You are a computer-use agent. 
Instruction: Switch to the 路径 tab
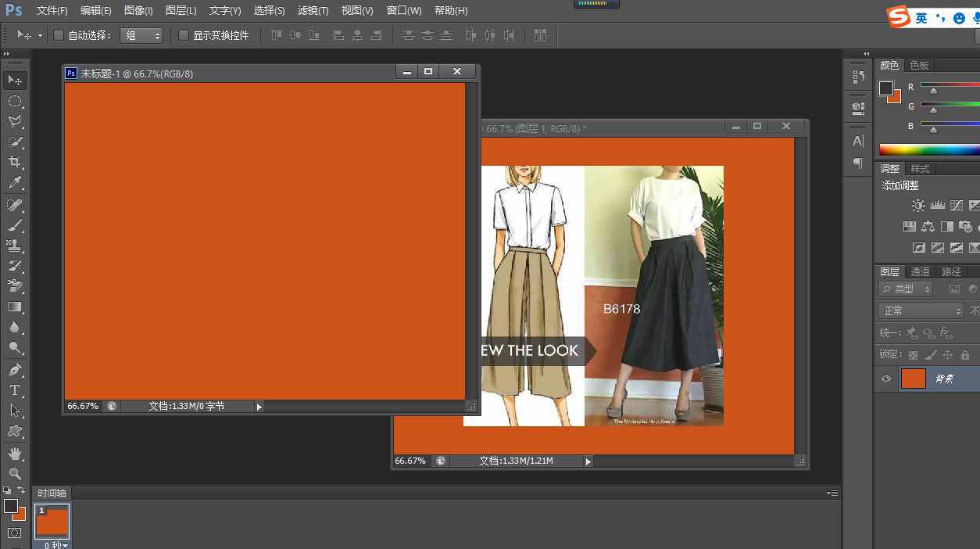click(951, 272)
